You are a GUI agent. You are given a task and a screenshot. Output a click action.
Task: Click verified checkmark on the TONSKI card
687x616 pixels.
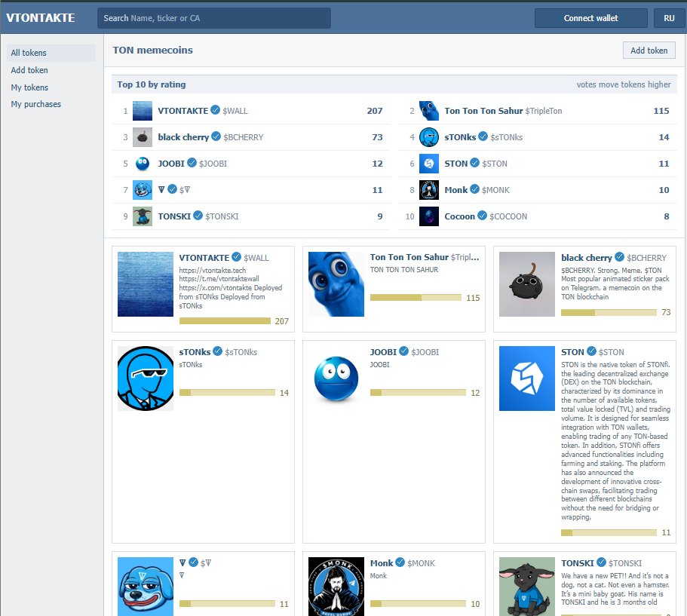pos(601,562)
